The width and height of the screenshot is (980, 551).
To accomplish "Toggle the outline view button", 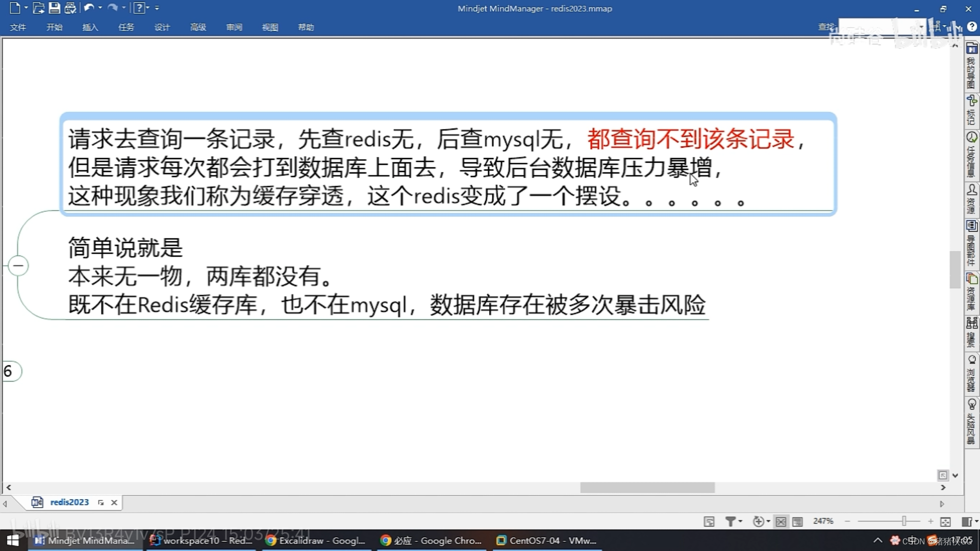I will [797, 521].
